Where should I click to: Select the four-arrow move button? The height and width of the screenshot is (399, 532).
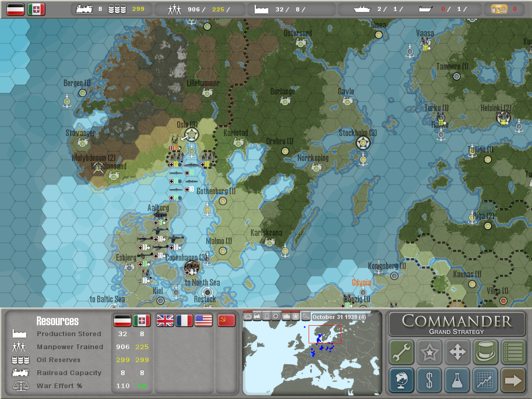(x=457, y=352)
